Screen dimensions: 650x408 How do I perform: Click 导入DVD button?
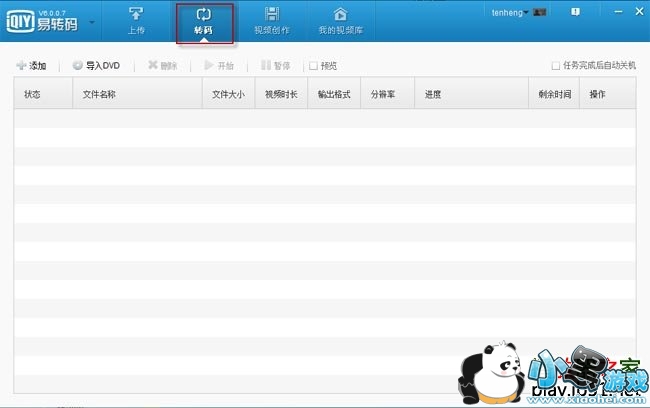(96, 66)
